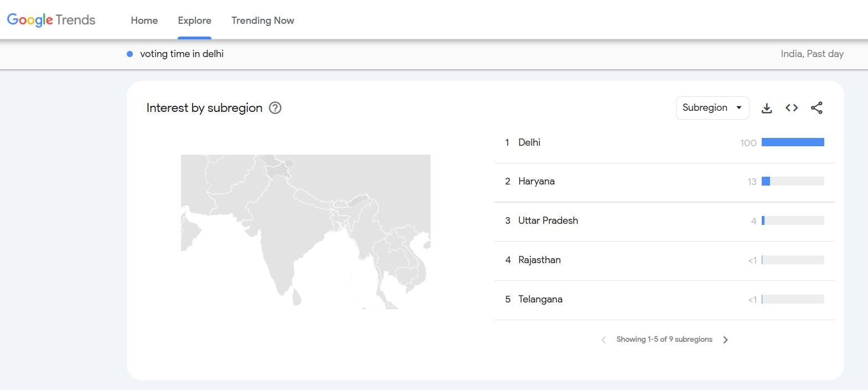Image resolution: width=868 pixels, height=390 pixels.
Task: Click the share icon
Action: point(817,108)
